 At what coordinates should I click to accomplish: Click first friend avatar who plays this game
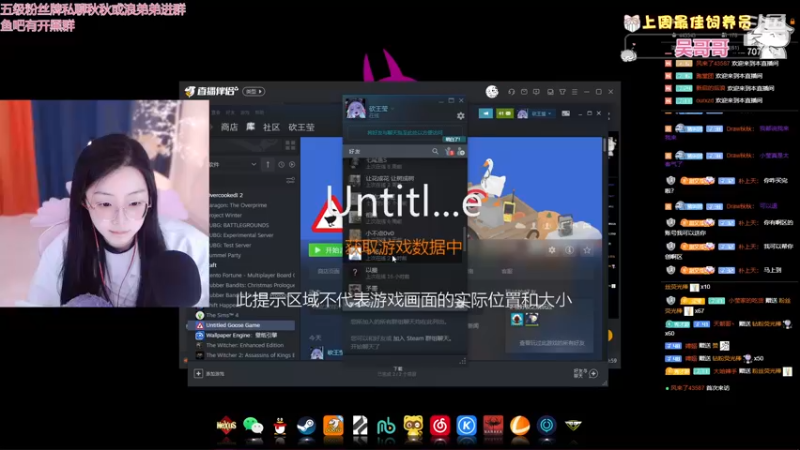[517, 319]
